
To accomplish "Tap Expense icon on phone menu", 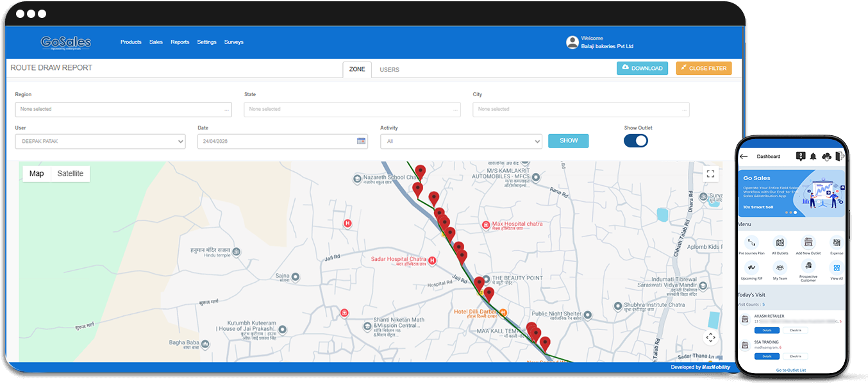I will point(837,243).
